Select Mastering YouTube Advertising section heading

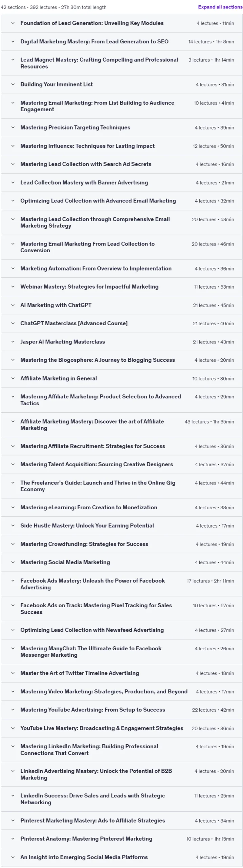(x=93, y=710)
